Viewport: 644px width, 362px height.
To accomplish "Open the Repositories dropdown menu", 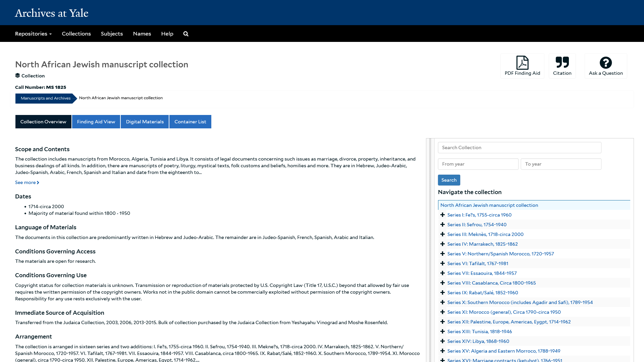I will [33, 34].
